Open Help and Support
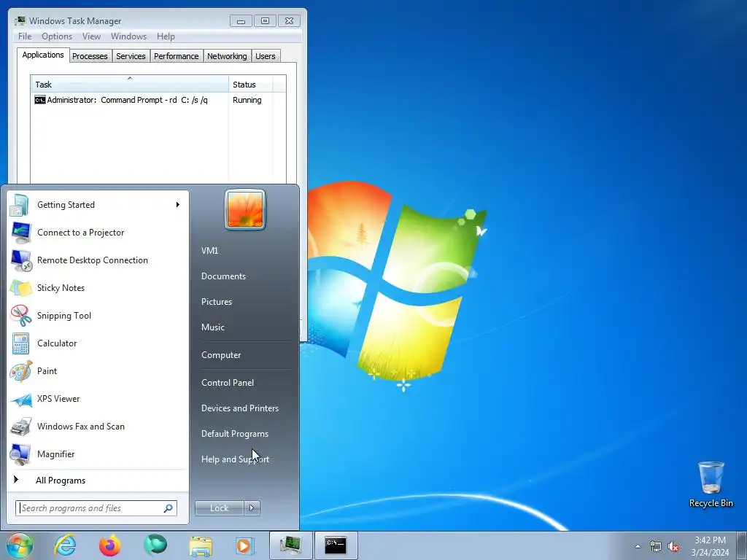 click(236, 459)
